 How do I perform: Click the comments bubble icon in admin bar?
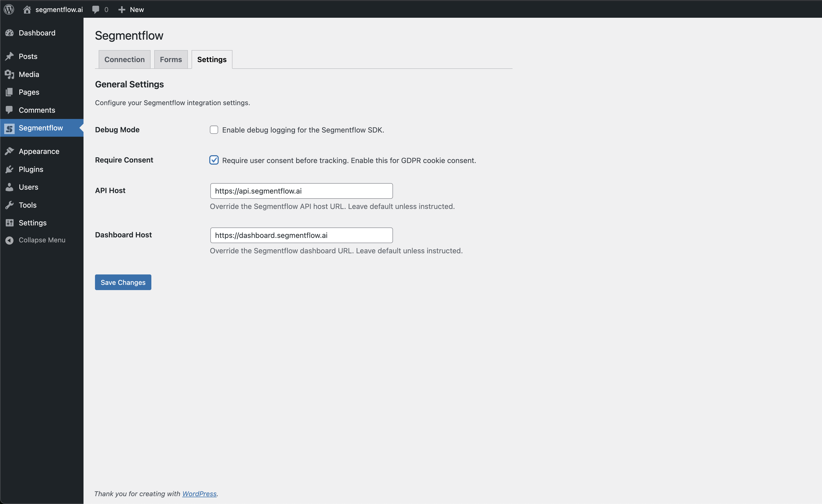click(x=96, y=10)
